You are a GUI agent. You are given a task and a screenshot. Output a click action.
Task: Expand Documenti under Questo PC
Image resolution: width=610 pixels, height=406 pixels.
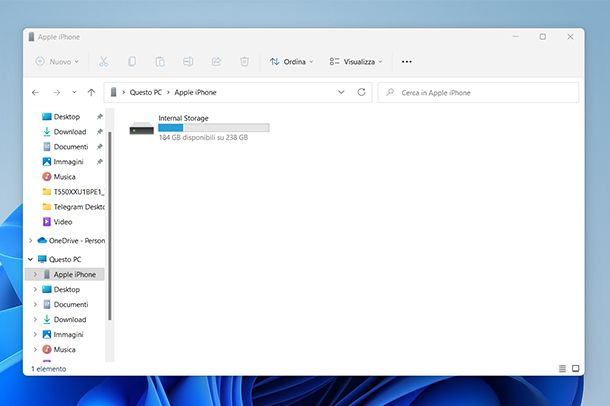point(35,304)
